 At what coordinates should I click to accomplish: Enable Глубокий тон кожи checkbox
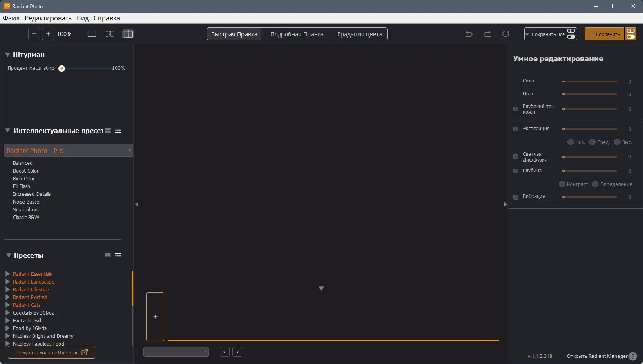[516, 109]
